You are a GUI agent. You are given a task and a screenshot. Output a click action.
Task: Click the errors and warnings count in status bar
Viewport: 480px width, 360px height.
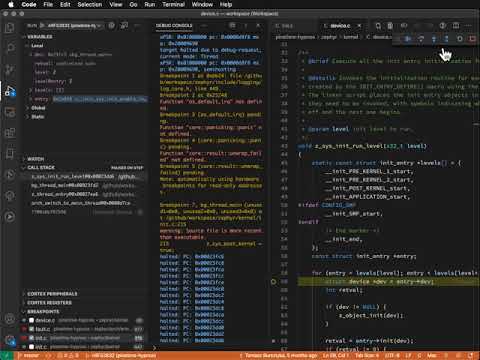[68, 355]
